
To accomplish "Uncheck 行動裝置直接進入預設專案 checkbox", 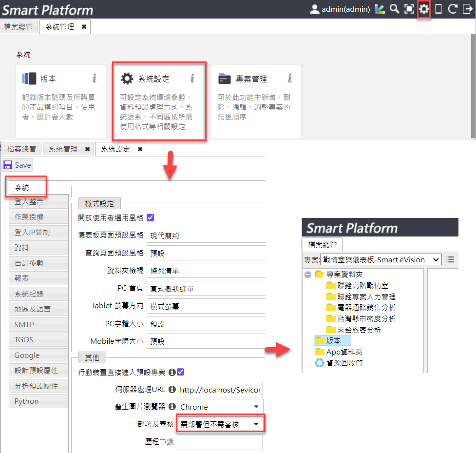I will 180,372.
